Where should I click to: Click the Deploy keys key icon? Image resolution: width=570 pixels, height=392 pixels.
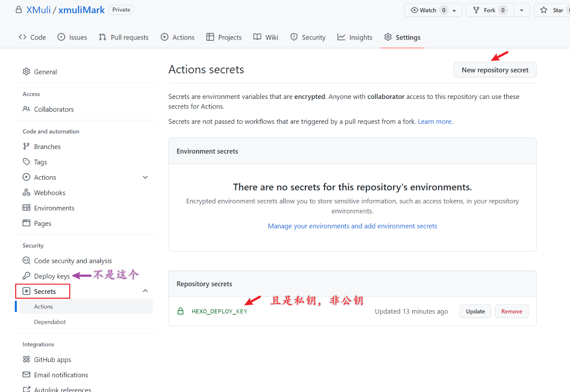coord(26,276)
